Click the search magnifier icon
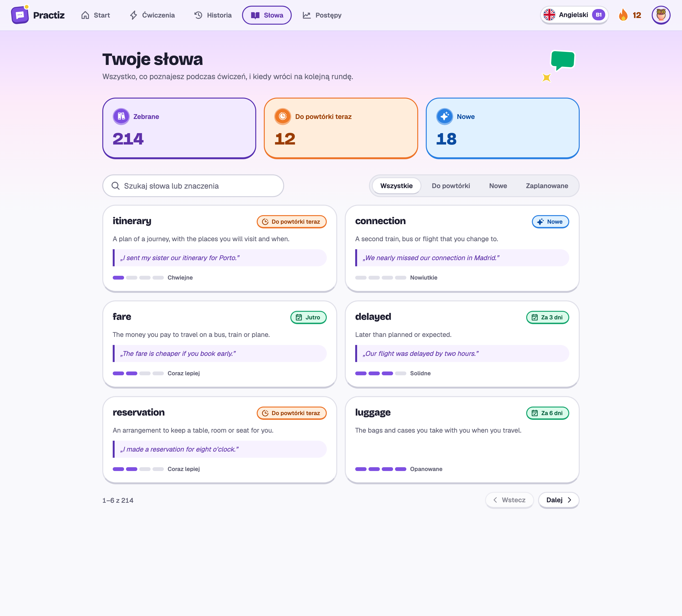682x616 pixels. tap(115, 186)
